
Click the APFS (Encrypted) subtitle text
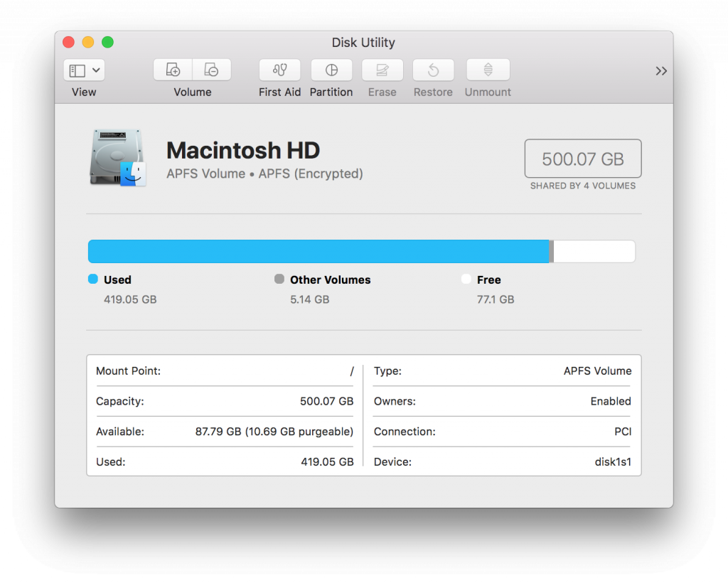click(x=311, y=174)
